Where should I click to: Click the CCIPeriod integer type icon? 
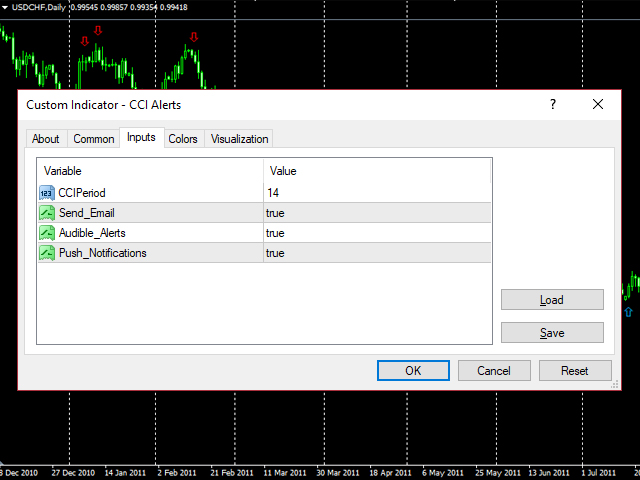[47, 192]
